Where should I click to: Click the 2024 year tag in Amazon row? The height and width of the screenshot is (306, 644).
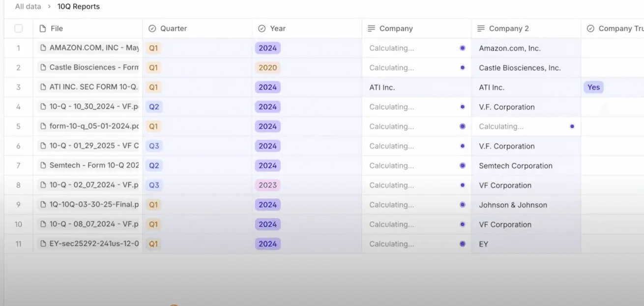(x=267, y=48)
